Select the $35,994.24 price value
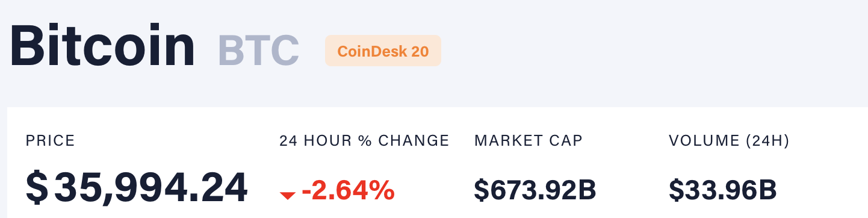The height and width of the screenshot is (218, 868). pos(137,188)
